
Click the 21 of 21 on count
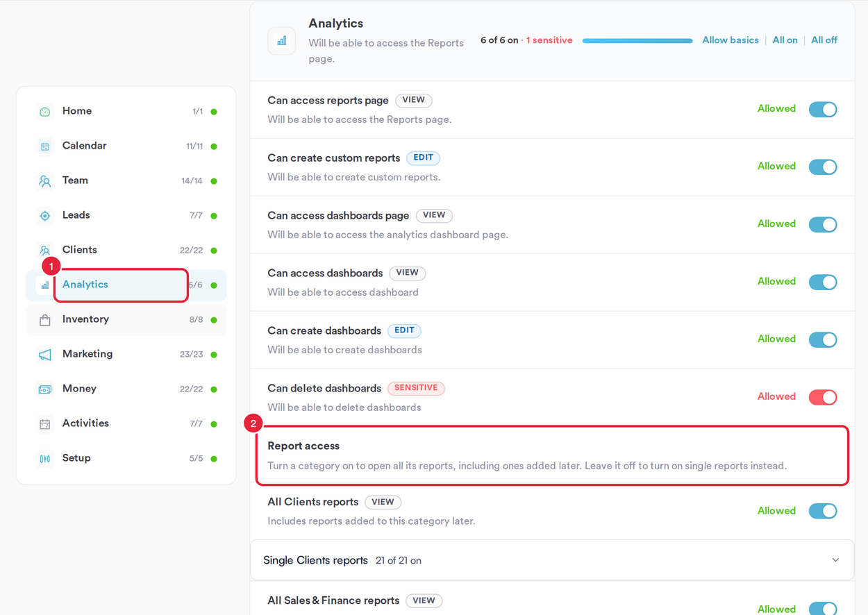coord(399,561)
